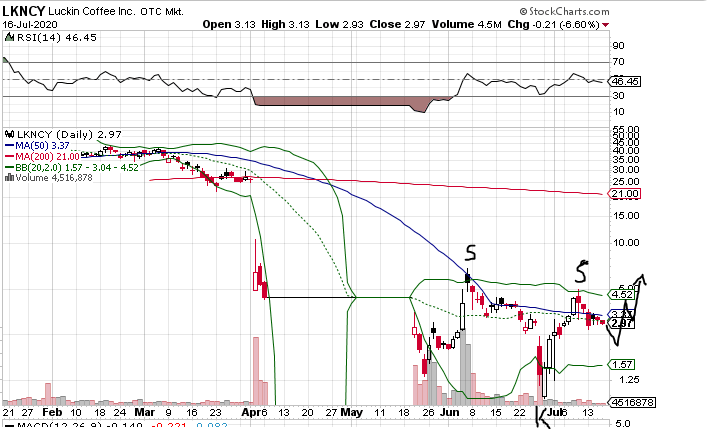Click the 'Chg -0.21 (-6.60%)' value
This screenshot has height=429, width=720.
click(553, 24)
